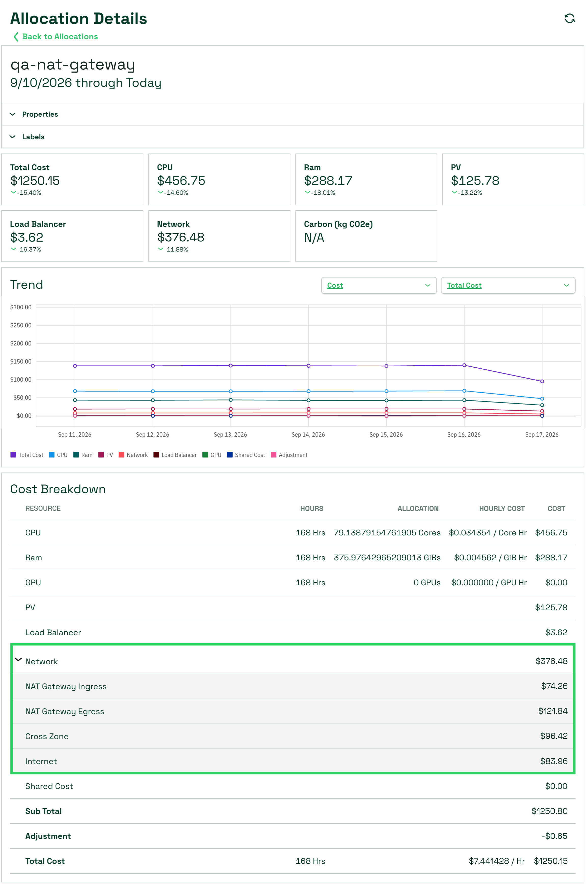Click the back chevron icon beside Back to Allocations
The image size is (588, 888).
pyautogui.click(x=16, y=36)
